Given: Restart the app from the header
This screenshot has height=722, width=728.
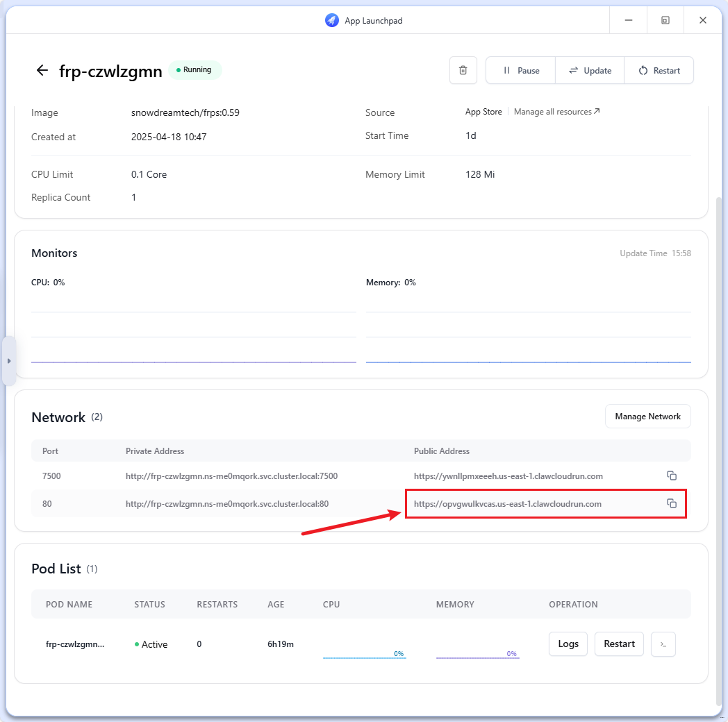Looking at the screenshot, I should click(659, 70).
